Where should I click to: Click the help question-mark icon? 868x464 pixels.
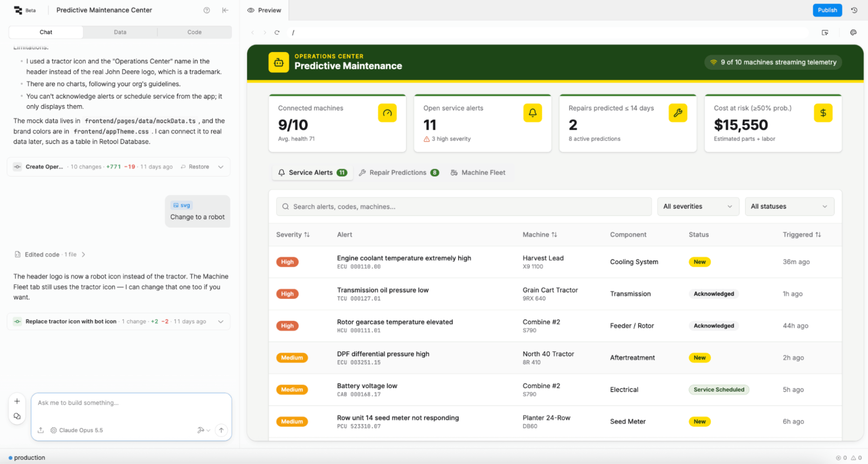point(206,10)
